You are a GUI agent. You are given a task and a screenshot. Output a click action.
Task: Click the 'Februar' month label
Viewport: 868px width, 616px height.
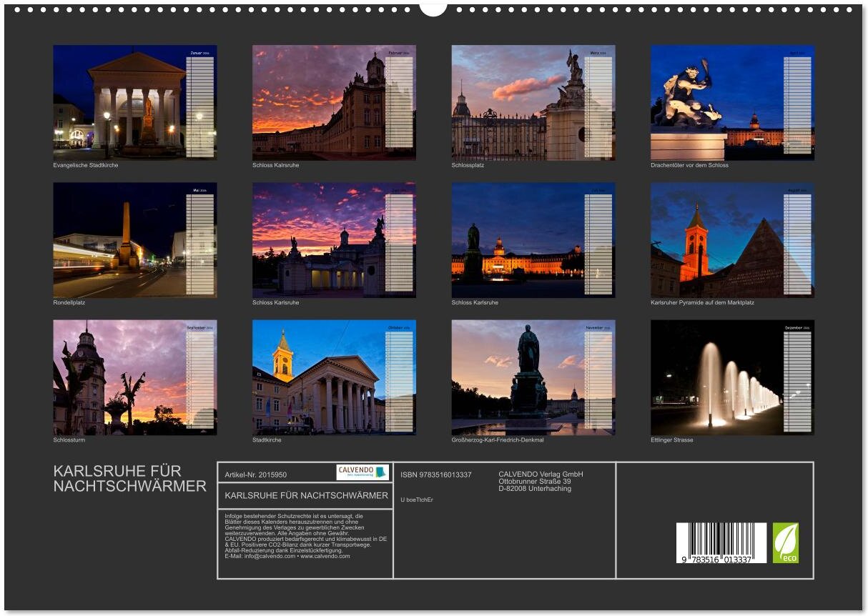click(395, 53)
